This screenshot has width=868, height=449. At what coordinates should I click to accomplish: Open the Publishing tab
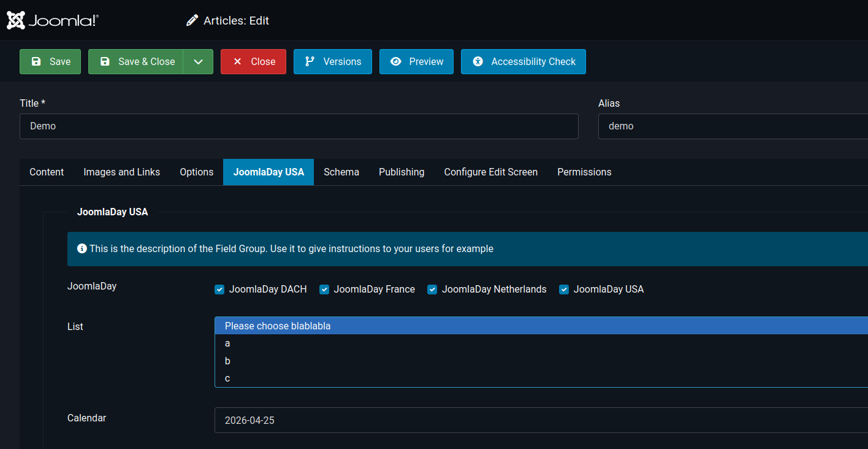tap(402, 172)
